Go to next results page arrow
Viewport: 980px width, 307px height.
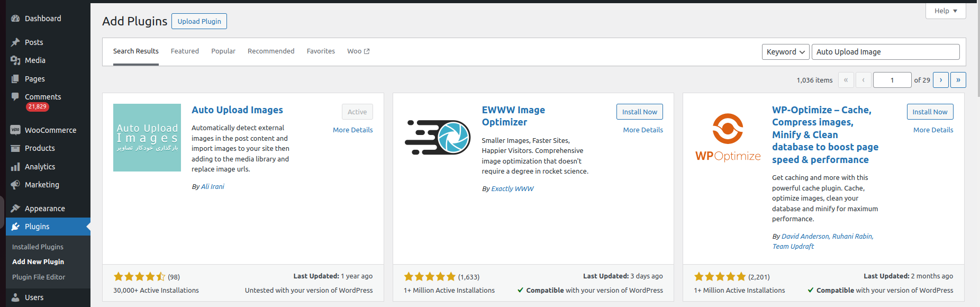pos(941,80)
